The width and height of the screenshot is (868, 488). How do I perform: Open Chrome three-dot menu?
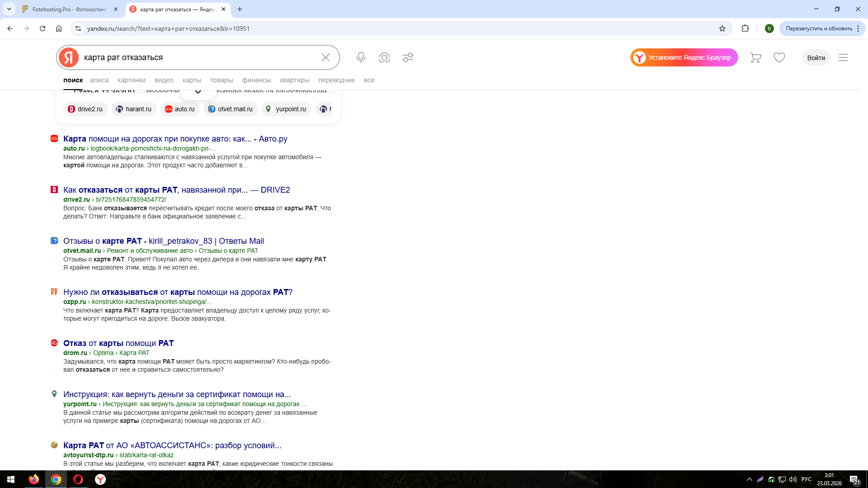(858, 28)
